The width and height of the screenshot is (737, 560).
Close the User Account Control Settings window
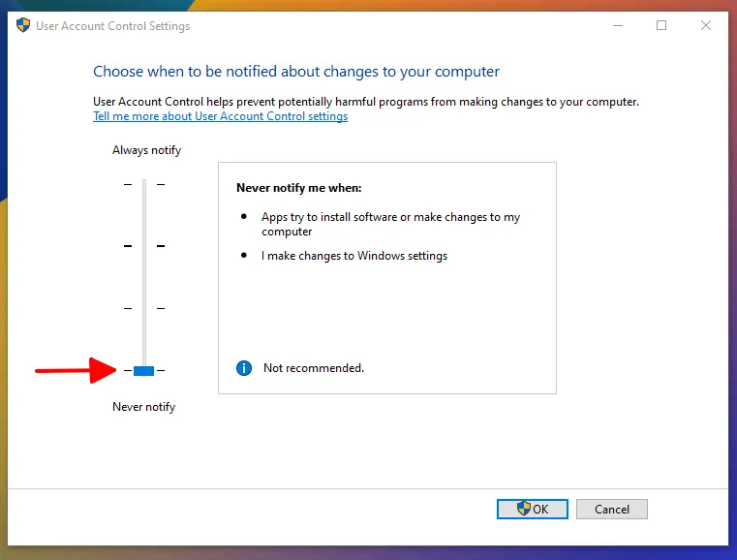click(x=705, y=25)
